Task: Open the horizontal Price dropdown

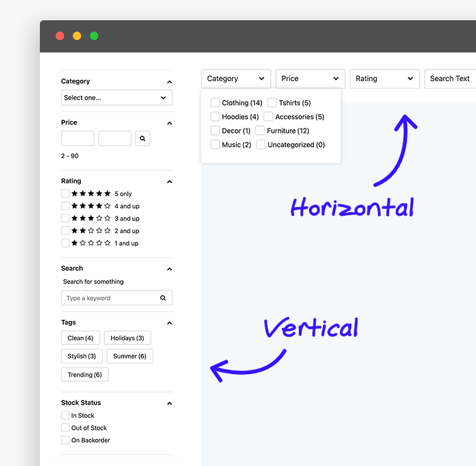Action: [310, 79]
